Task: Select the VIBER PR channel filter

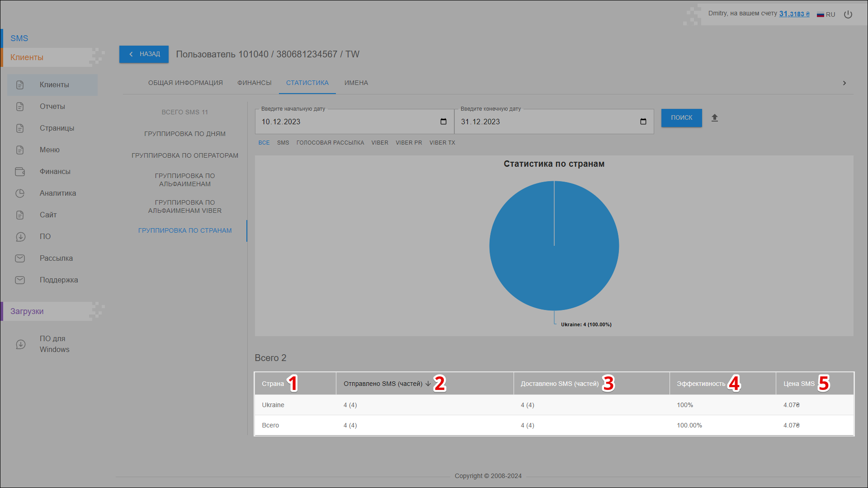Action: point(409,143)
